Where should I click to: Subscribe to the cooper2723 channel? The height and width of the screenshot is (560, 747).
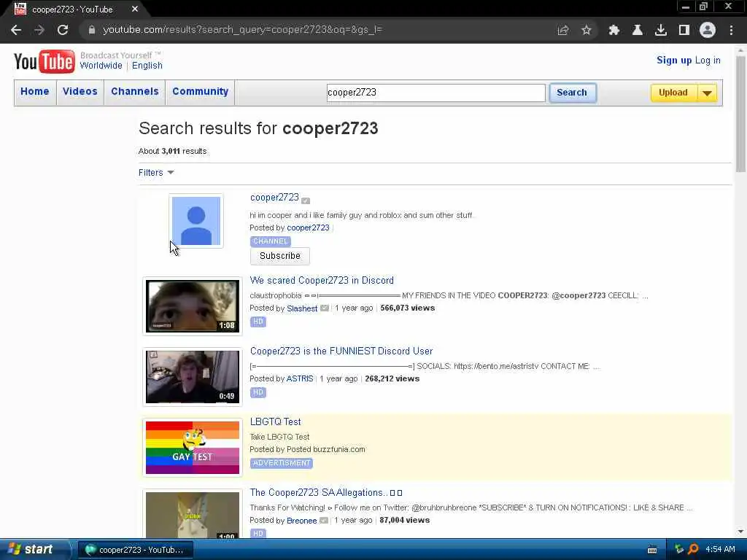point(280,256)
